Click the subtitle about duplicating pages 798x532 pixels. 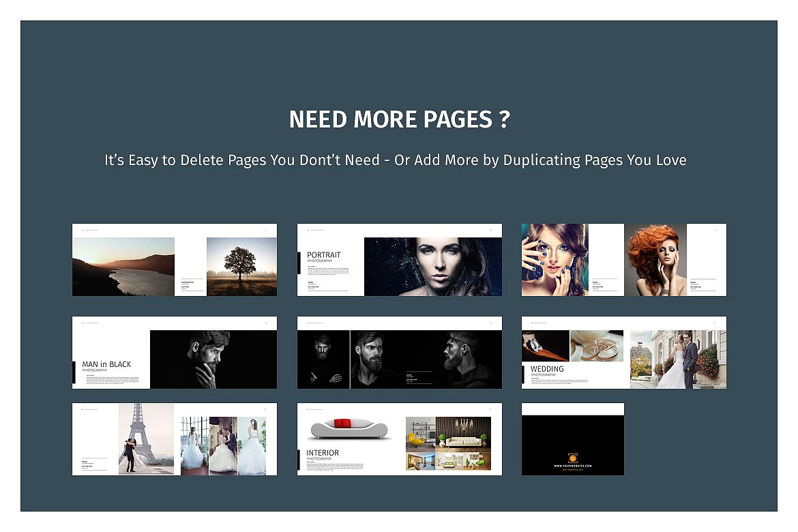coord(396,160)
